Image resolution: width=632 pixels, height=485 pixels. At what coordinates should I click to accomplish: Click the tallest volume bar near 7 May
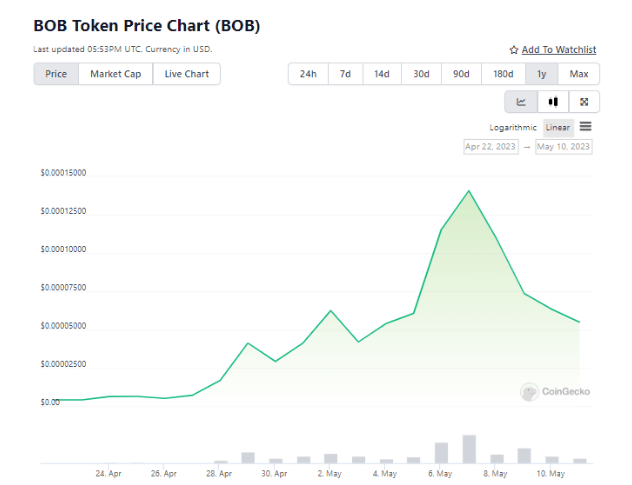(x=468, y=449)
